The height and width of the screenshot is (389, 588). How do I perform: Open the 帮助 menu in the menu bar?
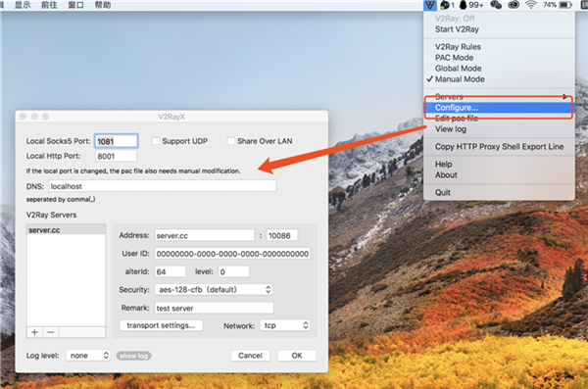(102, 5)
